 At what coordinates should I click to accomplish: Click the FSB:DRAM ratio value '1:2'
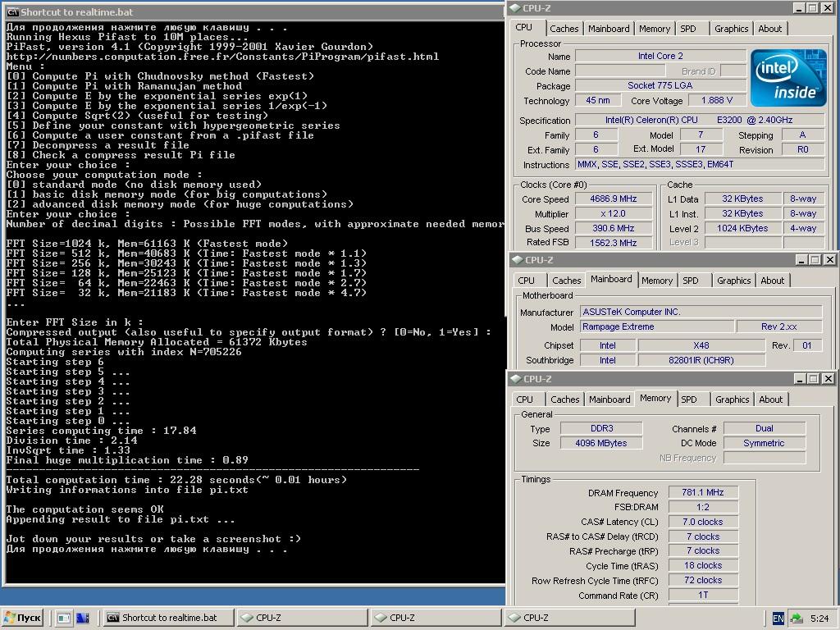(703, 507)
